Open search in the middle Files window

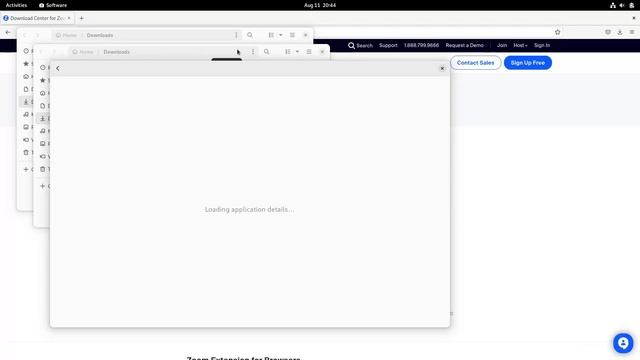pos(267,52)
